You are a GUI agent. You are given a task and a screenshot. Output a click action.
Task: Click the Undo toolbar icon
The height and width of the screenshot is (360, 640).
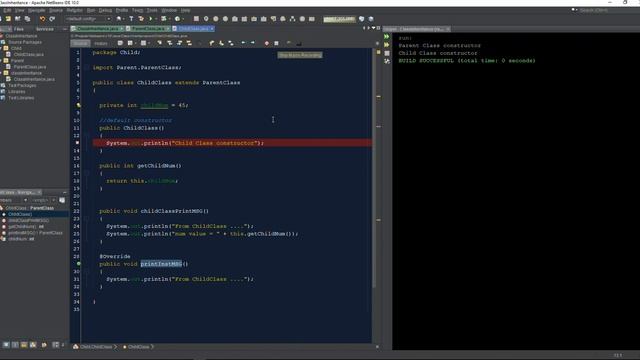click(x=42, y=19)
